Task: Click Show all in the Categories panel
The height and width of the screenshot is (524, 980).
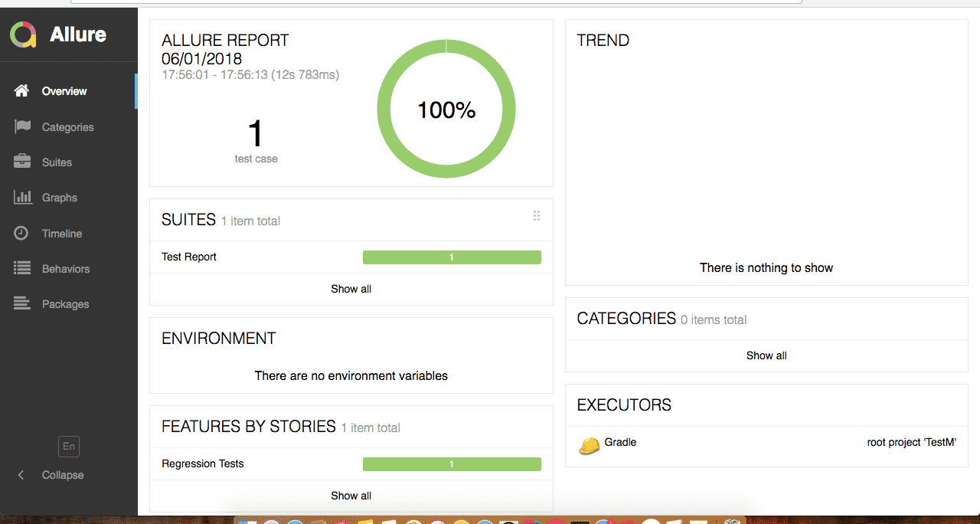Action: tap(766, 355)
